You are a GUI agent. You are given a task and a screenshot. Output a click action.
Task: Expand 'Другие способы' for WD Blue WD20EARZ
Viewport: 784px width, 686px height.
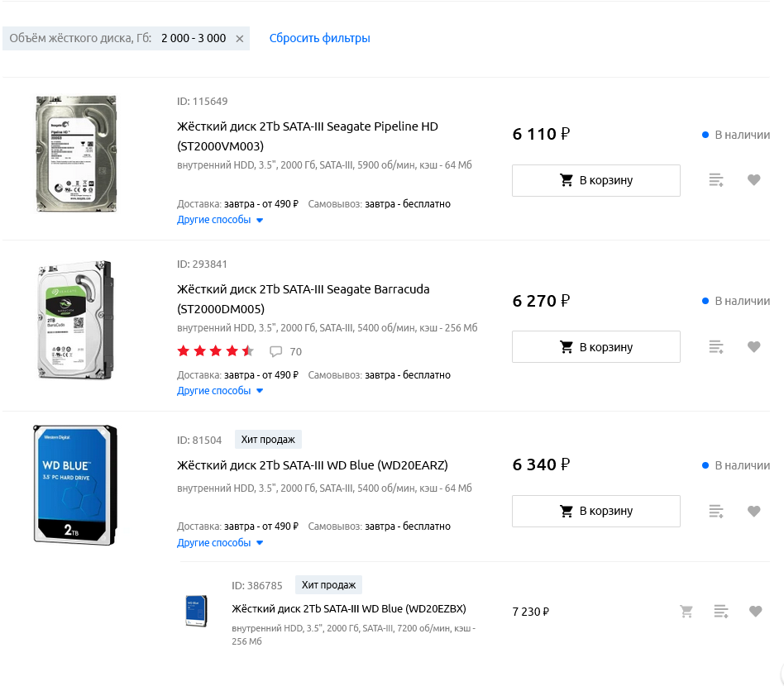tap(220, 543)
